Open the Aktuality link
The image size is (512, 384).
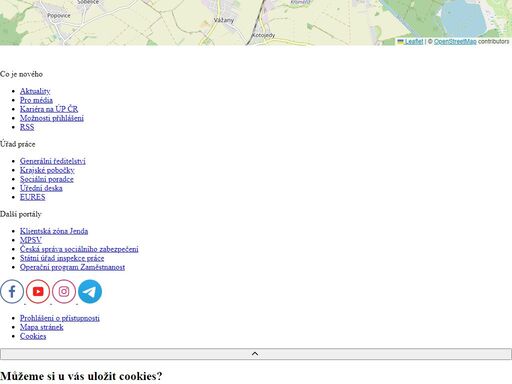[x=35, y=91]
